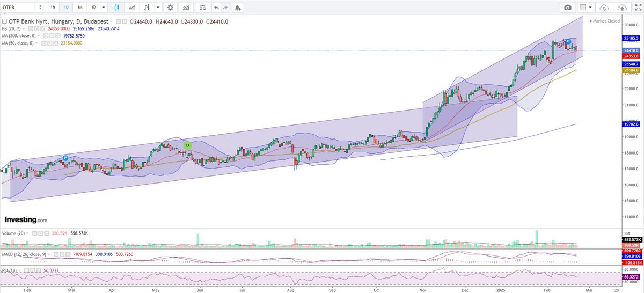Load saved chart from cloud

pyautogui.click(x=605, y=8)
